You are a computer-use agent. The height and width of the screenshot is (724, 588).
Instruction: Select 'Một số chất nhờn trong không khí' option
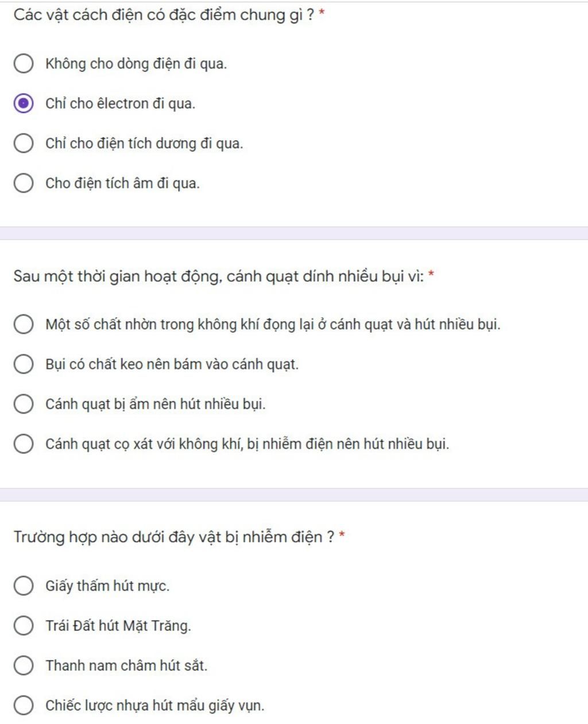tap(23, 325)
